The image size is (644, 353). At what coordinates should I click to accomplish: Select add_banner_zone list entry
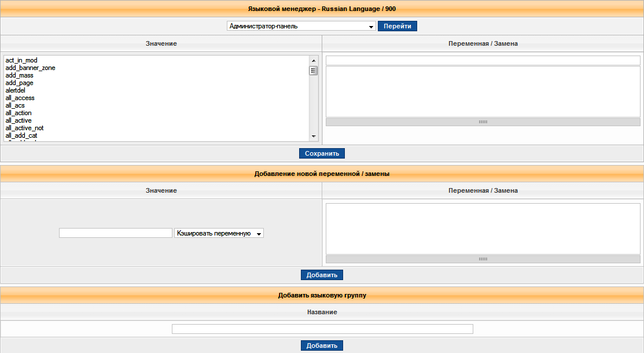coord(30,68)
